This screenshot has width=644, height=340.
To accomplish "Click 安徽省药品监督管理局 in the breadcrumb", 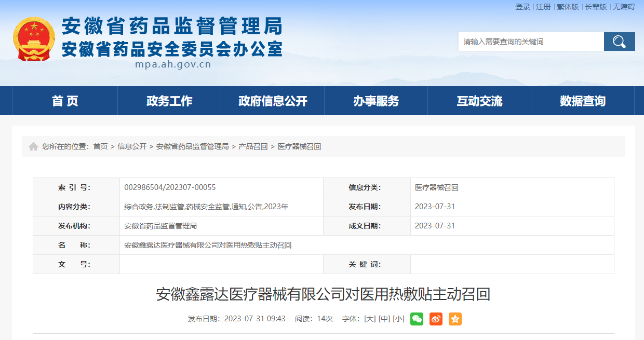I will (x=193, y=147).
